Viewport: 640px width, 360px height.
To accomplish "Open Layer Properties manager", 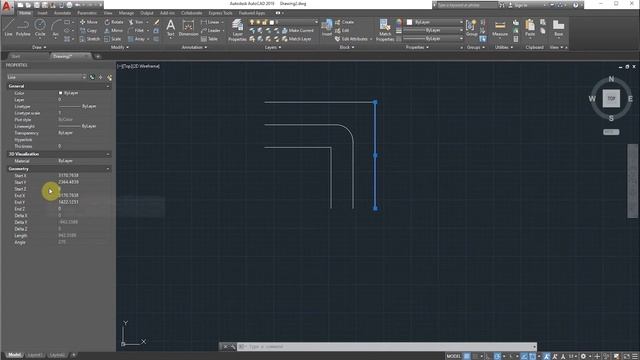I will tap(237, 30).
